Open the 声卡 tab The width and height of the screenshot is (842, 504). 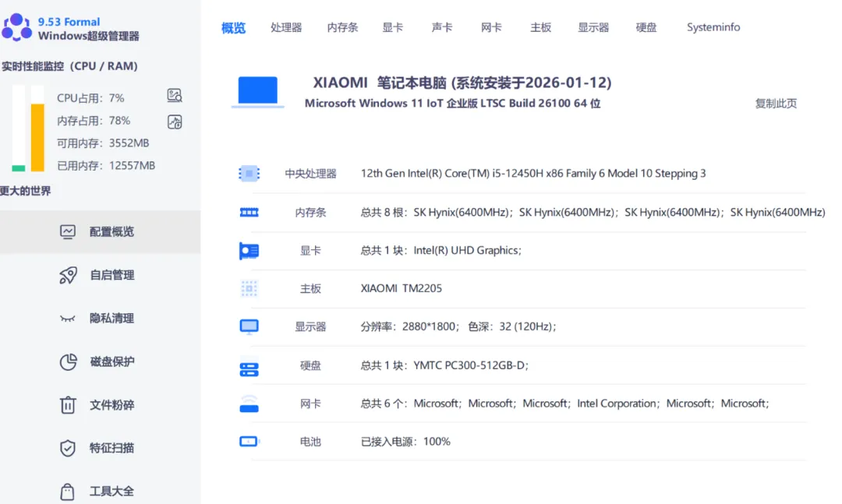point(442,27)
